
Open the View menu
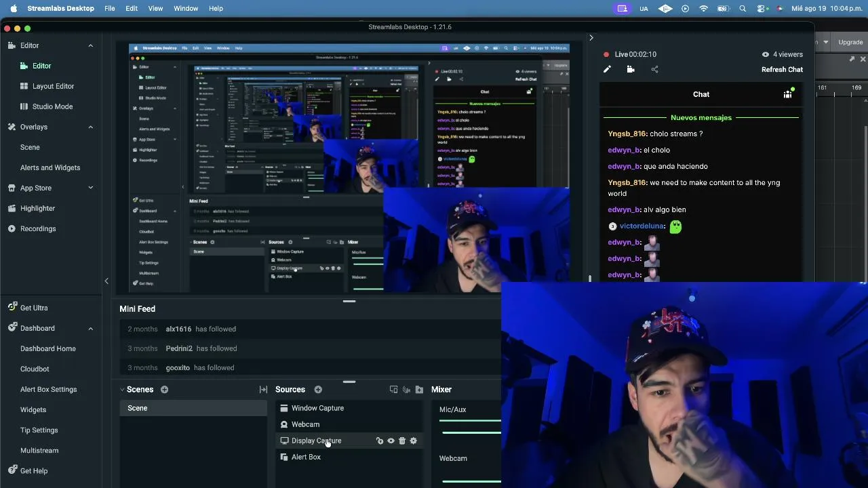155,8
